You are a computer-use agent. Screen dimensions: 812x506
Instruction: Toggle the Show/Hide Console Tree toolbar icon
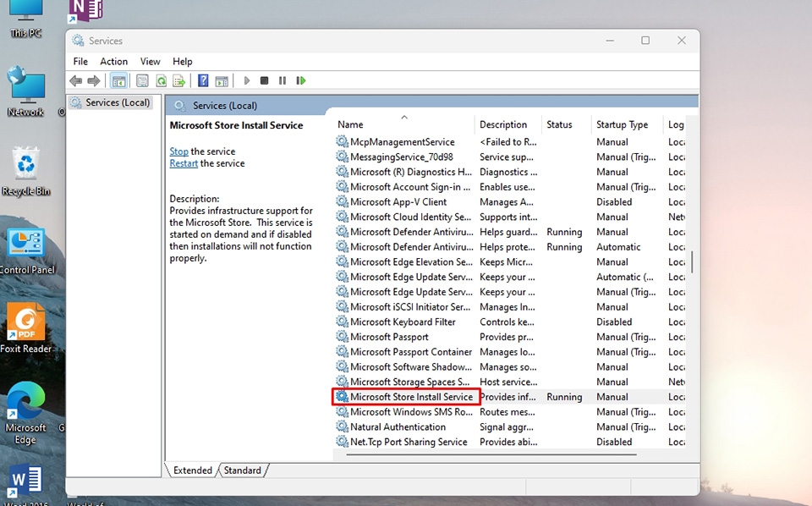coord(118,80)
